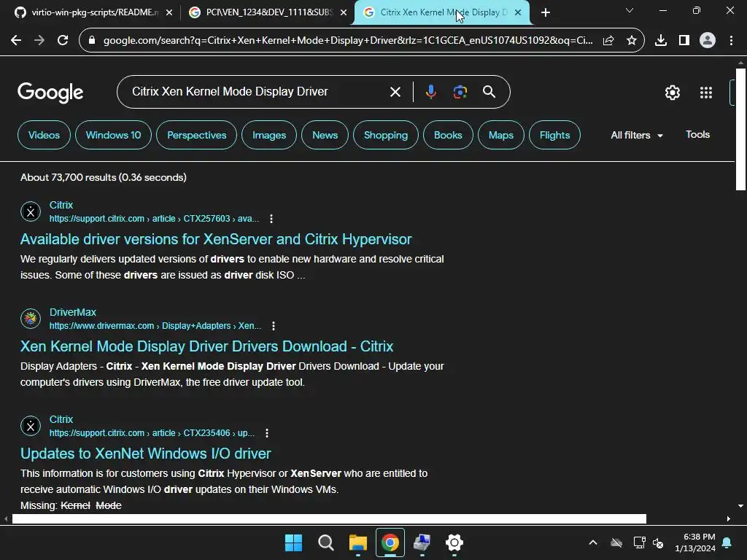The height and width of the screenshot is (560, 747).
Task: Open Xen Kernel Mode Display Driver Drivers Download link
Action: click(206, 346)
